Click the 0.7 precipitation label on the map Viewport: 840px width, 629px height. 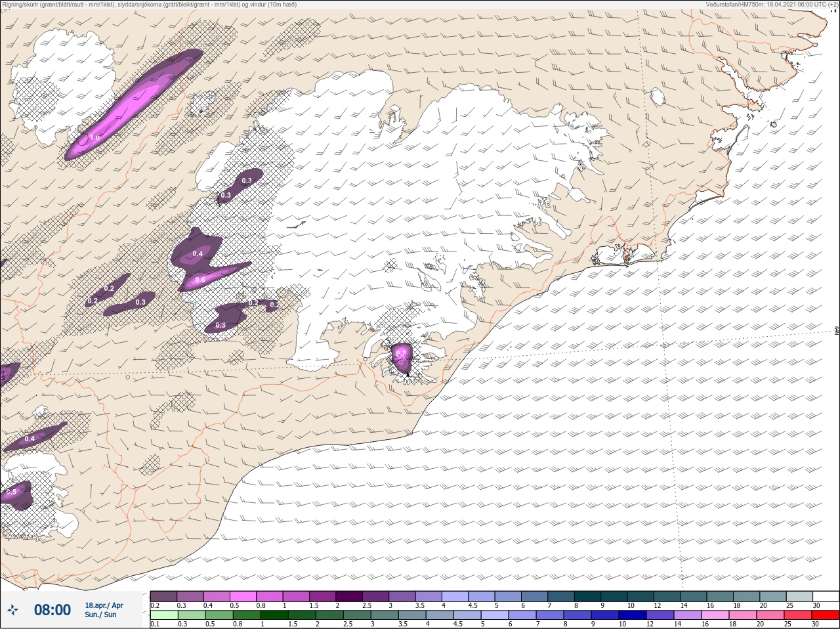pos(401,353)
